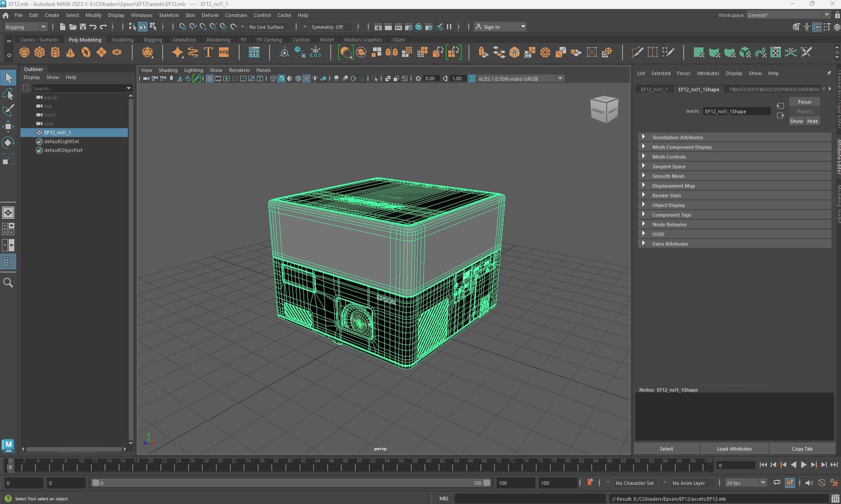Select EF12_ncl1_1 in the Outliner
The height and width of the screenshot is (504, 841).
(x=57, y=133)
